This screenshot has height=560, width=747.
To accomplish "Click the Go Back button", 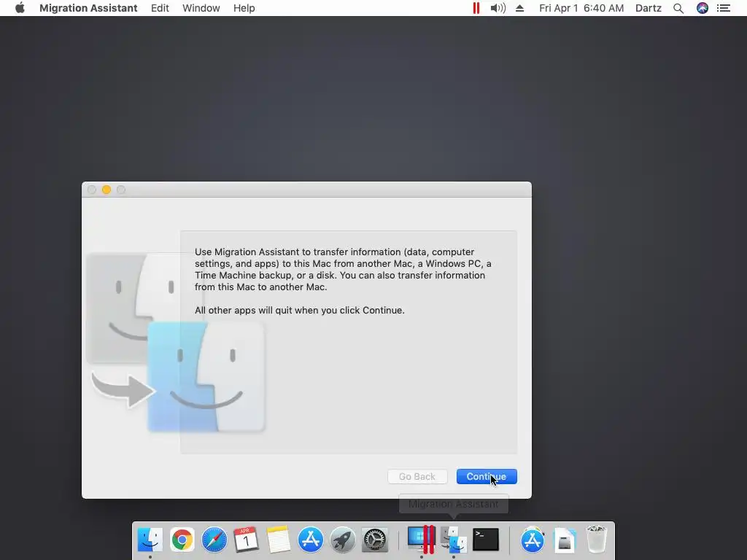I will (x=417, y=476).
